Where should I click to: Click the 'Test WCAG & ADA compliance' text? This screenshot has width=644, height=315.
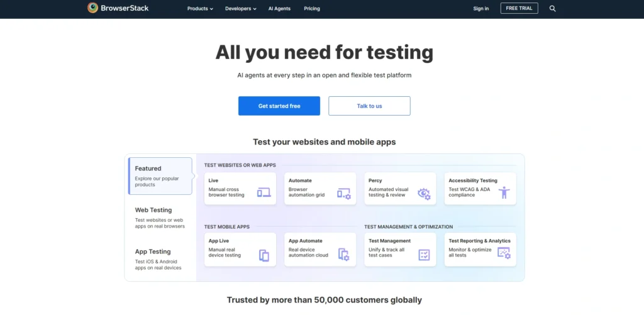tap(469, 192)
